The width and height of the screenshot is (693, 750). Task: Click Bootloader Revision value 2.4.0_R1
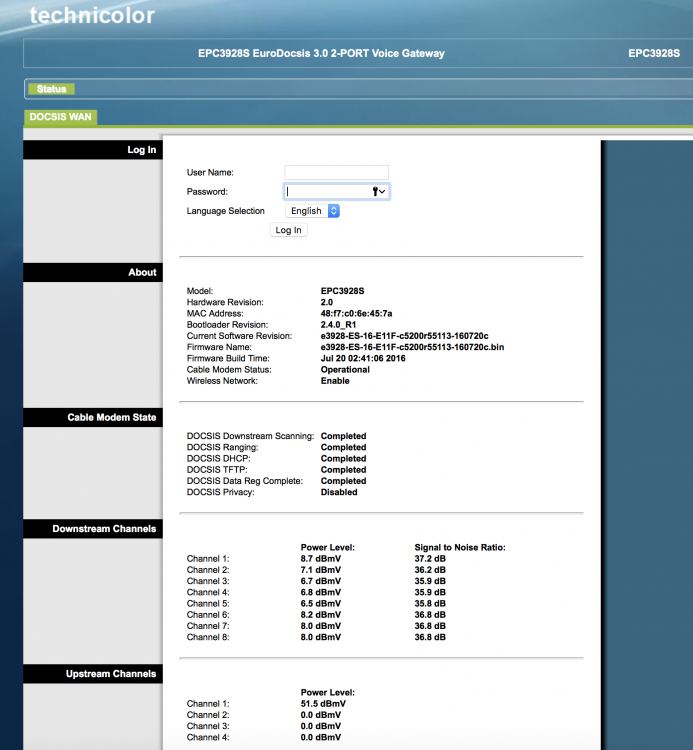(338, 325)
